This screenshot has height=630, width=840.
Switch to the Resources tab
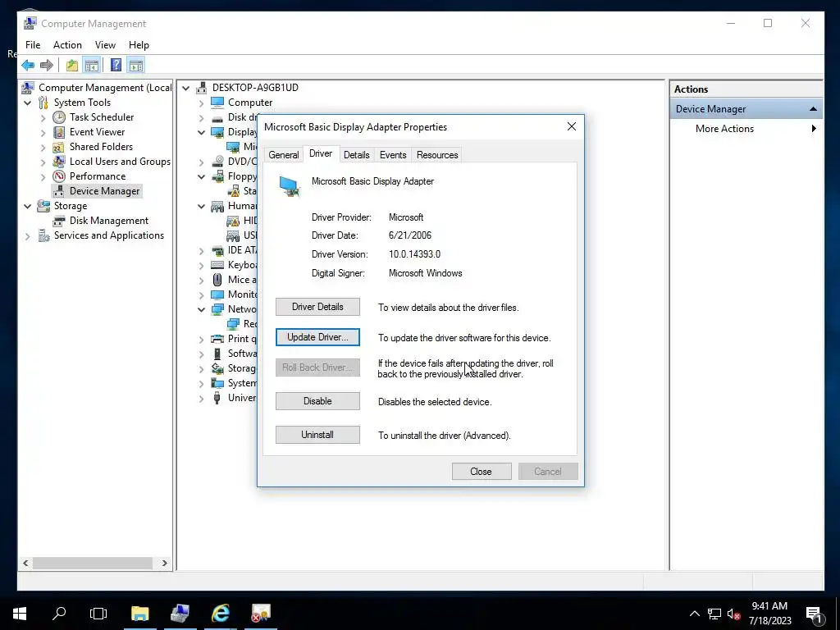point(437,155)
